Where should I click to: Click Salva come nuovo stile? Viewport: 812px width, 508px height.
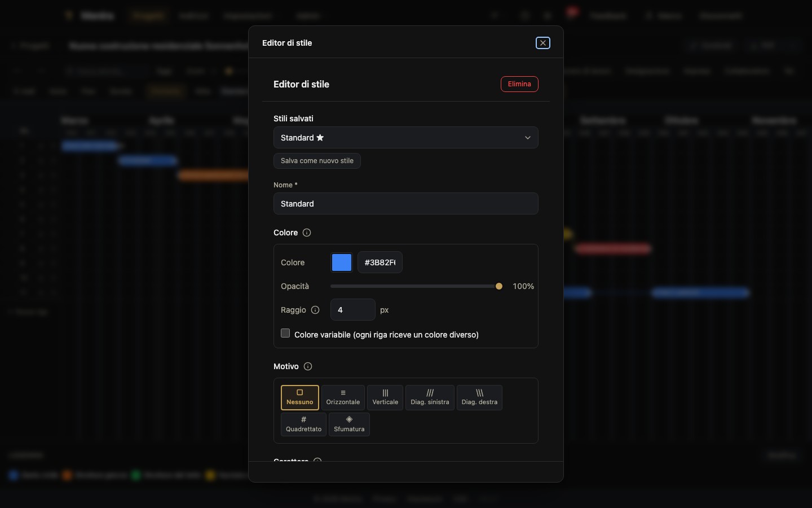pos(317,161)
